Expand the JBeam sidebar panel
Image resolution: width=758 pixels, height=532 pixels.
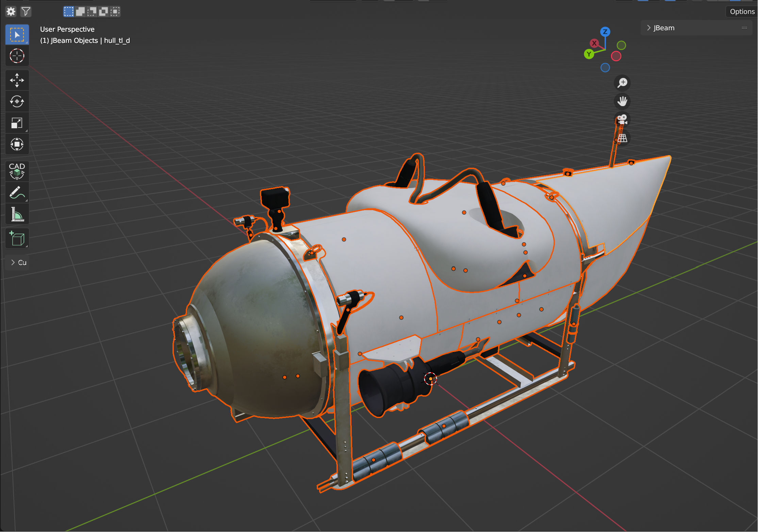[x=649, y=28]
